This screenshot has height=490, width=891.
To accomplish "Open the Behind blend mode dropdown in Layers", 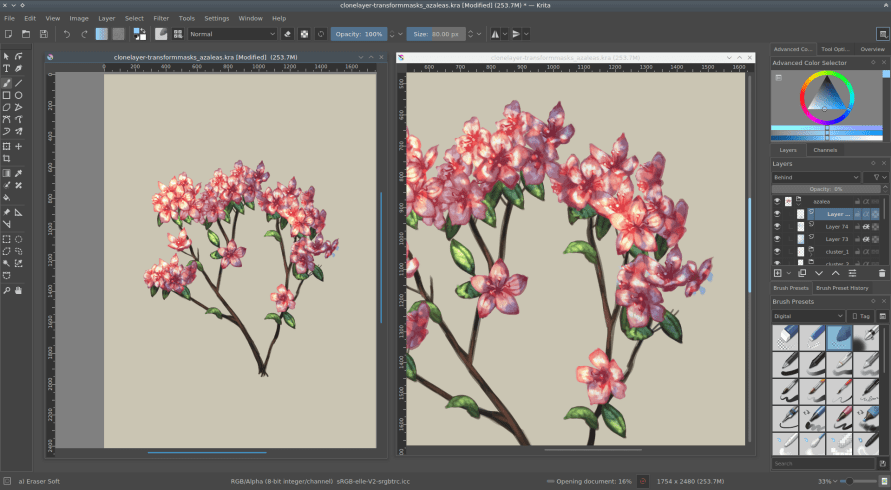I will point(816,177).
